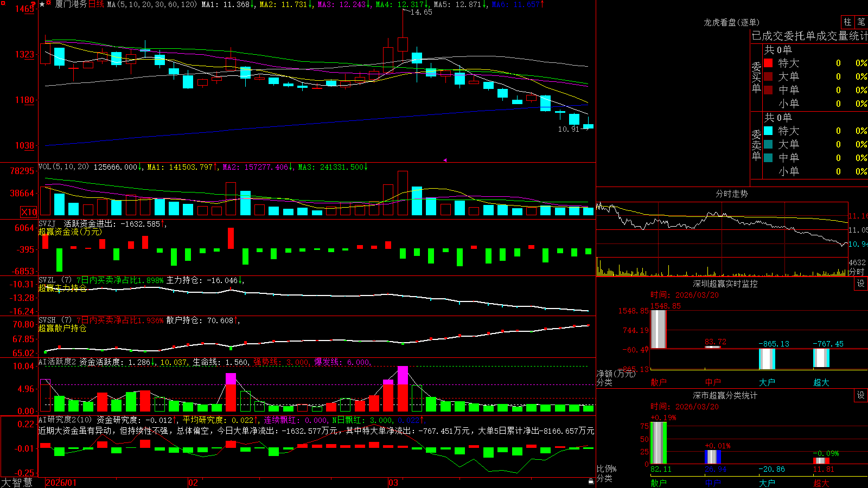Click the 1323 price axis label

(x=24, y=54)
